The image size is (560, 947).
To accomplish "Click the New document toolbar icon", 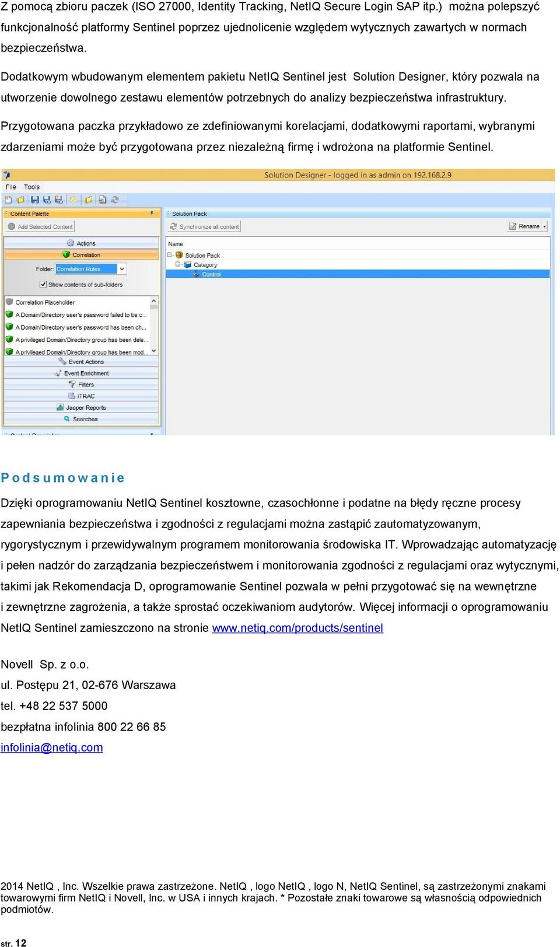I will (x=8, y=200).
